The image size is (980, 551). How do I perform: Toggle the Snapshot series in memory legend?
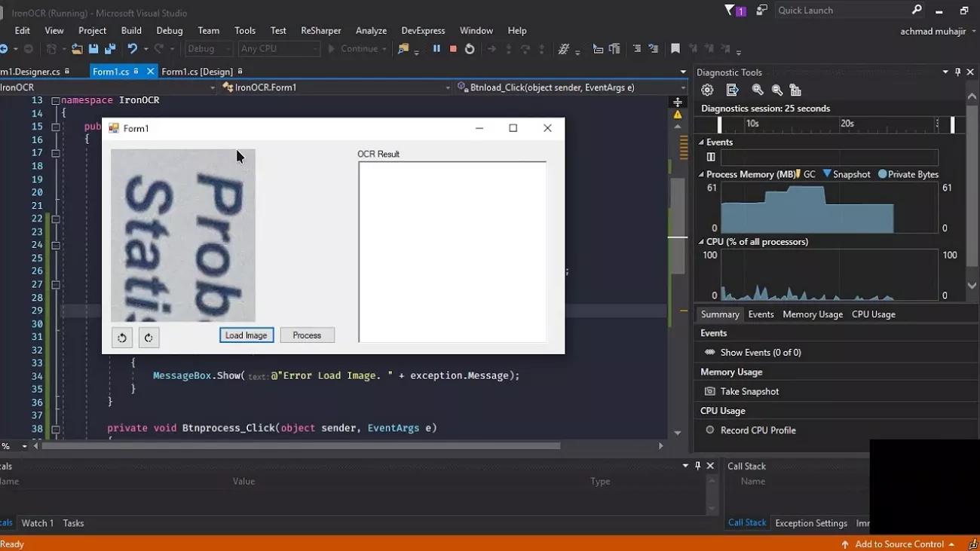847,173
